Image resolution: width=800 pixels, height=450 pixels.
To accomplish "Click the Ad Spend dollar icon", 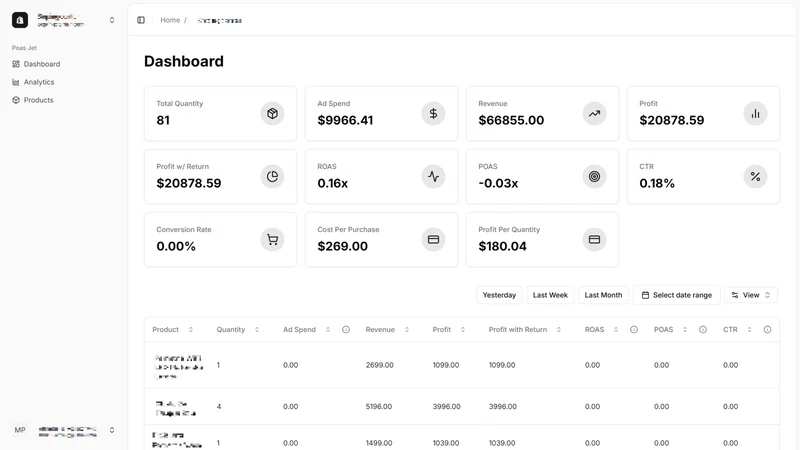I will pyautogui.click(x=433, y=113).
